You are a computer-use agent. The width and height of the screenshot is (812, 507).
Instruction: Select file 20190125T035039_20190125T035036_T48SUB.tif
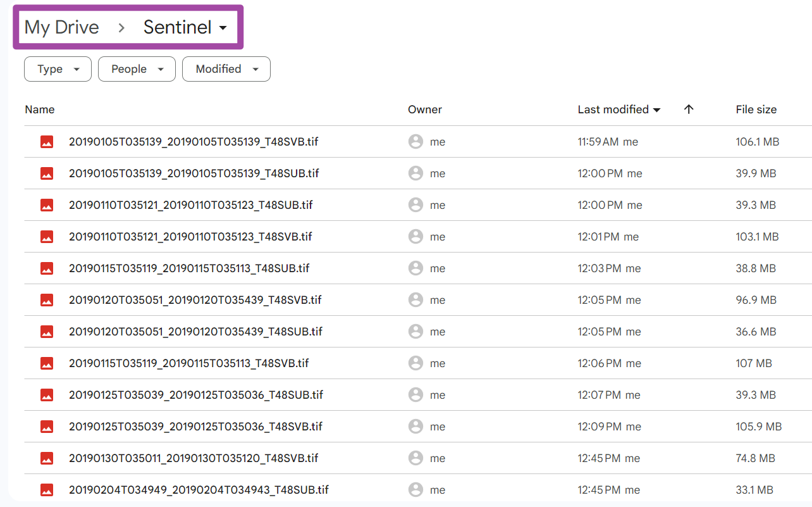point(196,395)
